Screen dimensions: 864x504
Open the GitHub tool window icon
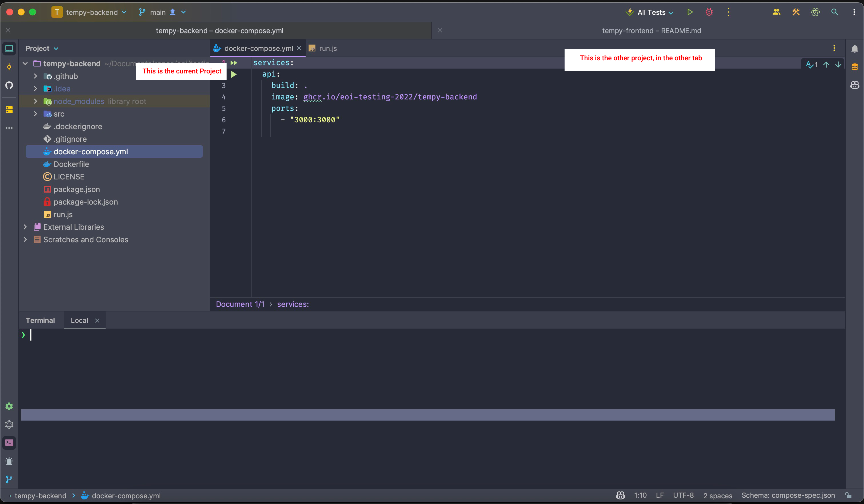[x=9, y=85]
